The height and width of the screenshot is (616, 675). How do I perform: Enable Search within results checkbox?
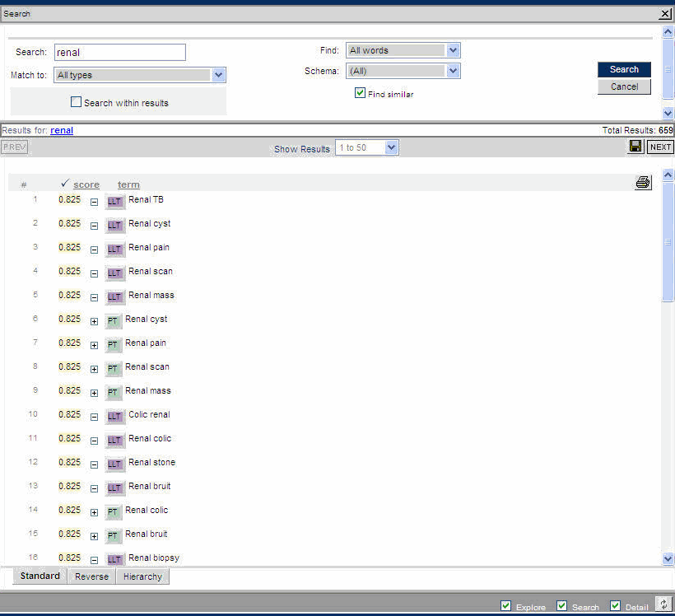coord(77,102)
